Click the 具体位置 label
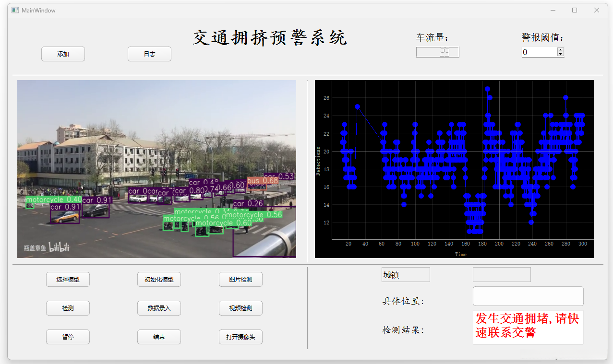Image resolution: width=613 pixels, height=364 pixels. [403, 301]
